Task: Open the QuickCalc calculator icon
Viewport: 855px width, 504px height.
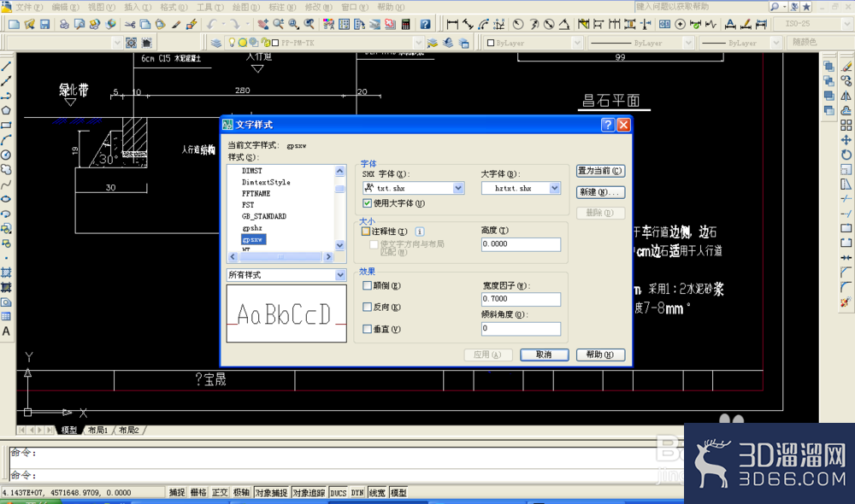Action: pos(405,24)
